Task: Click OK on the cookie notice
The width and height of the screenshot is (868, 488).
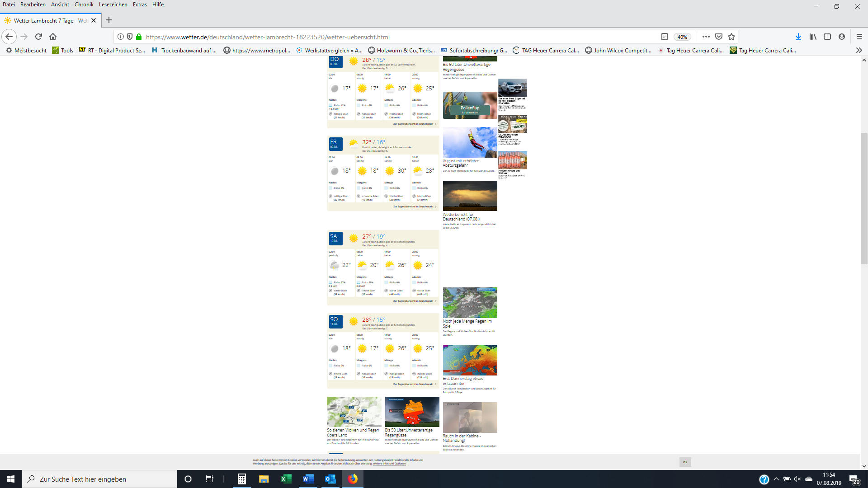Action: point(685,462)
